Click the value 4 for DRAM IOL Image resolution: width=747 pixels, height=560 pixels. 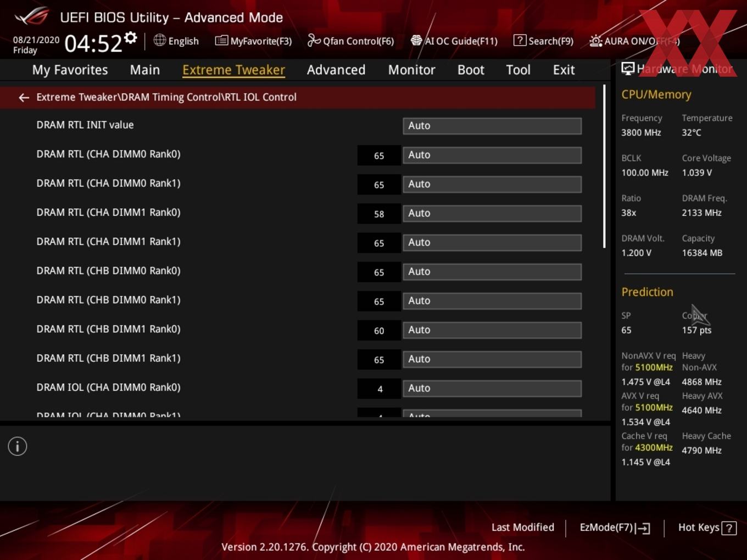[x=379, y=388]
